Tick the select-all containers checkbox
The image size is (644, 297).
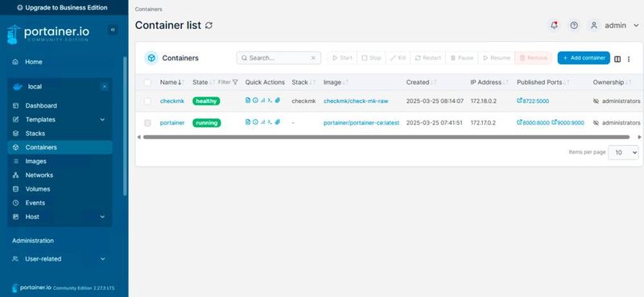click(147, 83)
